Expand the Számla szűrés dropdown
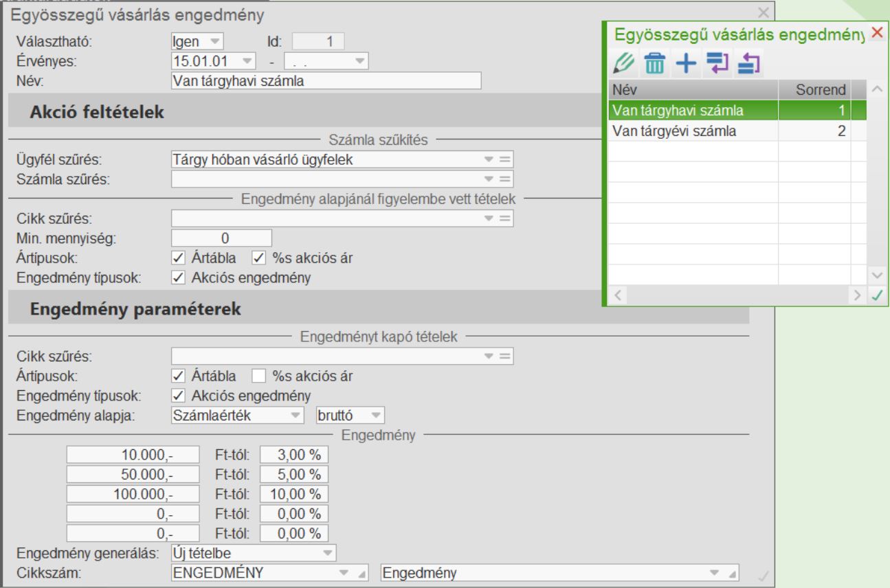Screen dimensions: 890x588 click(x=489, y=179)
